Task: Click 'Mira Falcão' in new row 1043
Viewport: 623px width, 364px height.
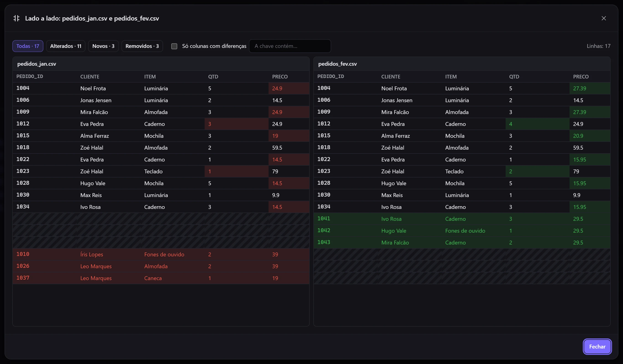Action: click(395, 242)
